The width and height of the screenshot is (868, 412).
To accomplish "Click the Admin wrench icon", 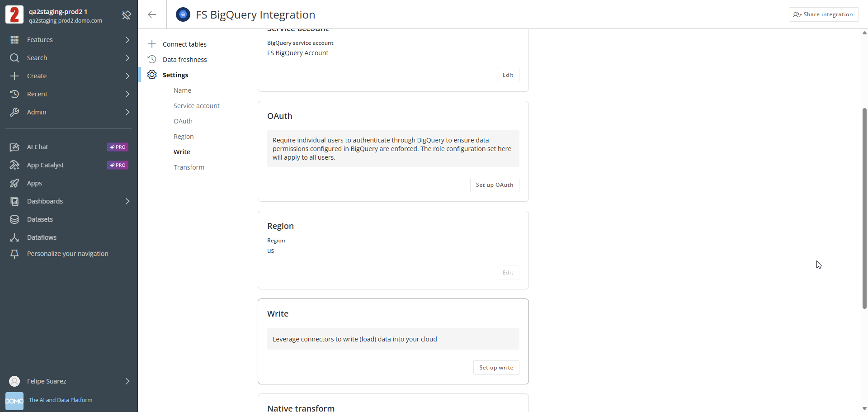I will click(14, 112).
